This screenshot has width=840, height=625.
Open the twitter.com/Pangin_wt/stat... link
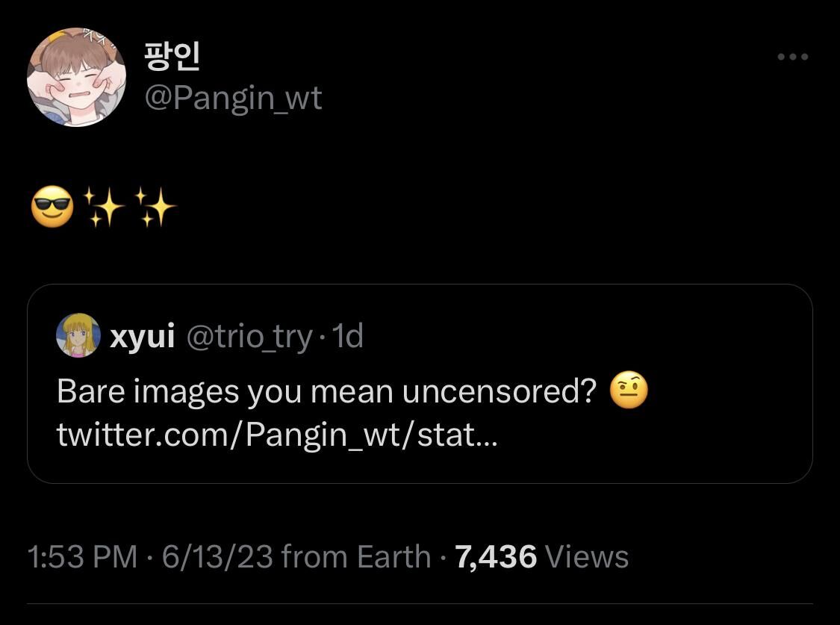point(276,434)
